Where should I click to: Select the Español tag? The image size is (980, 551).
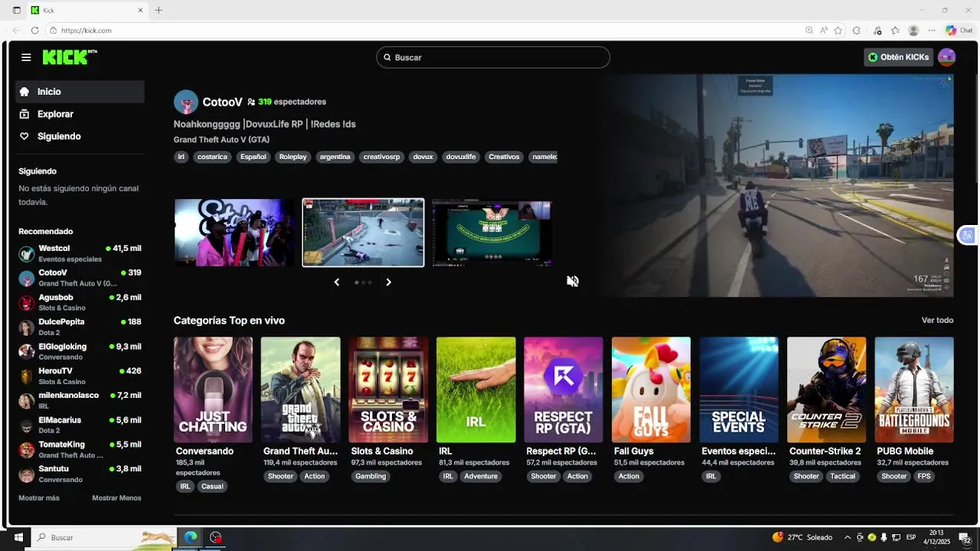253,157
